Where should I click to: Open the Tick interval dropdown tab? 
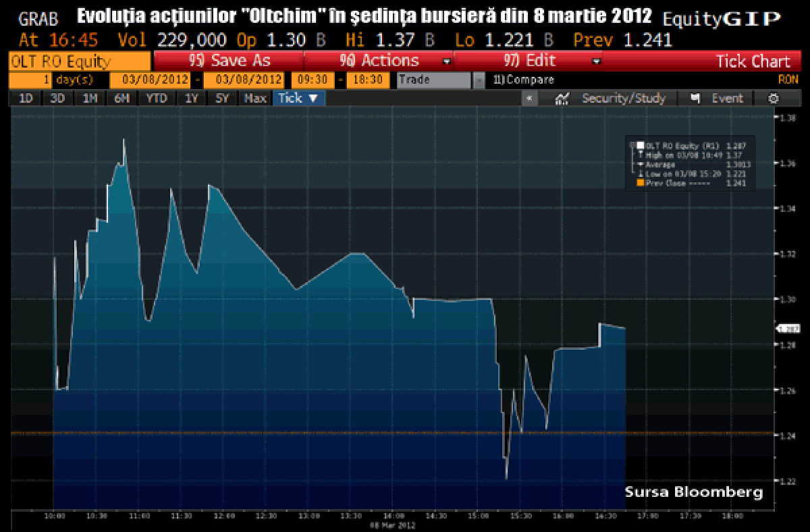click(x=298, y=99)
